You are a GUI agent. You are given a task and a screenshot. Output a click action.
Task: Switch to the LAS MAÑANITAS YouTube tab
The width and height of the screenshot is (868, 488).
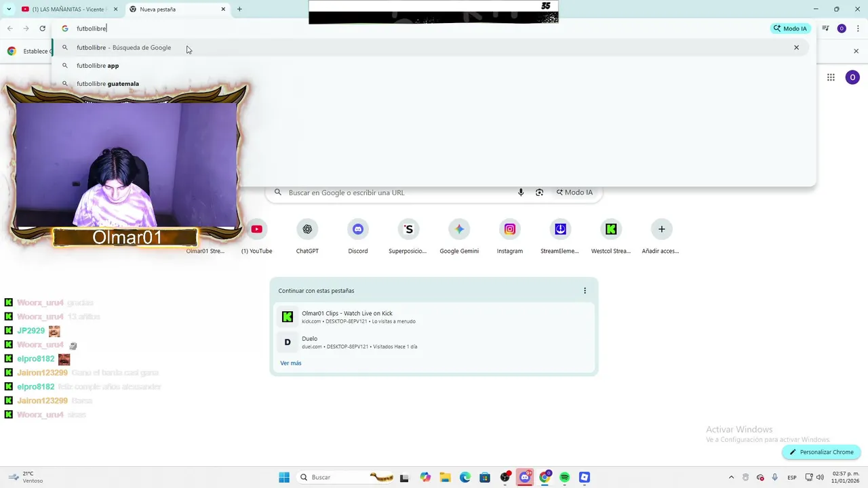68,9
